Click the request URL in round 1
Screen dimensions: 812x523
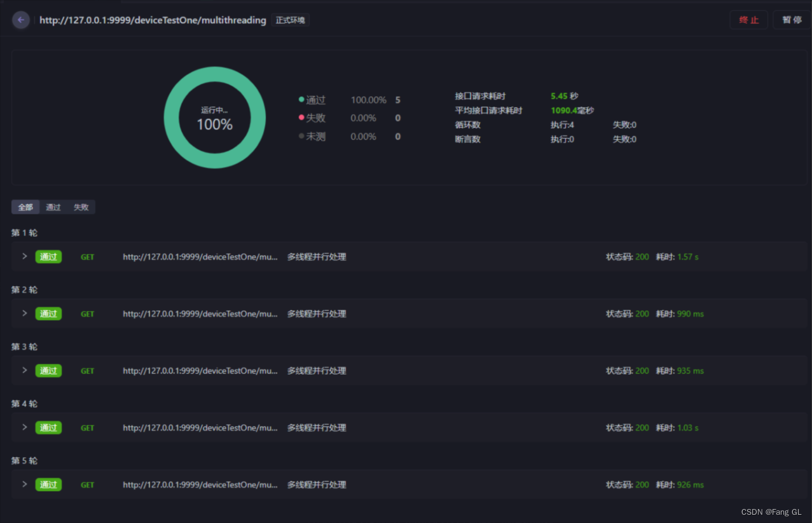tap(200, 257)
